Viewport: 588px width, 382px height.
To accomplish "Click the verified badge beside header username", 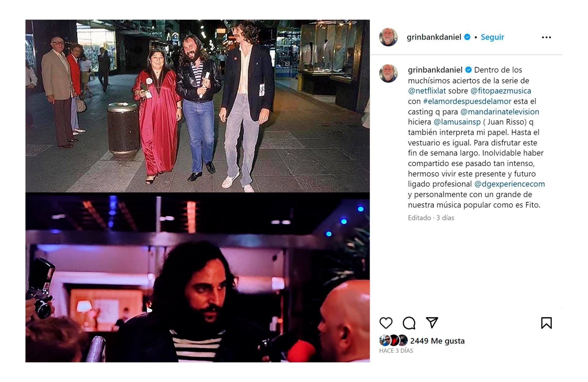I will click(467, 37).
